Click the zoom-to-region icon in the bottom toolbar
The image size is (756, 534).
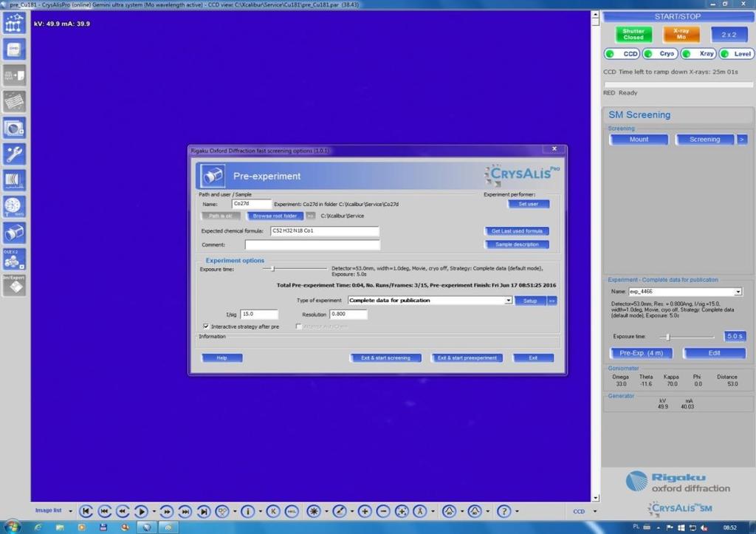(402, 511)
